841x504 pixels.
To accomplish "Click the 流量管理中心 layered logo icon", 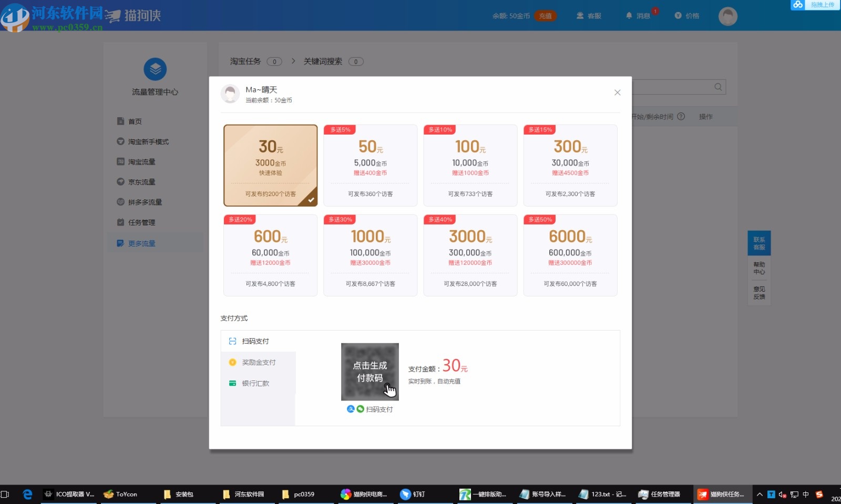I will pos(155,69).
